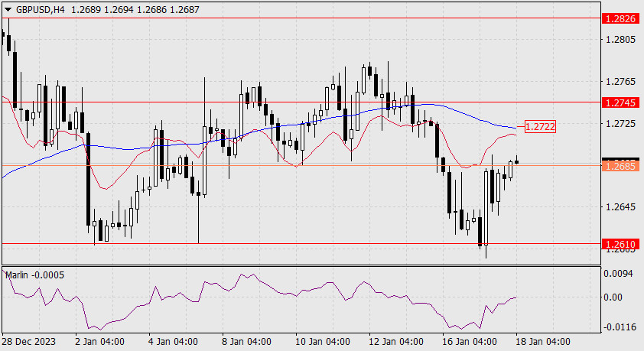Select the 1.2745 red level label
This screenshot has width=644, height=351.
pos(620,102)
